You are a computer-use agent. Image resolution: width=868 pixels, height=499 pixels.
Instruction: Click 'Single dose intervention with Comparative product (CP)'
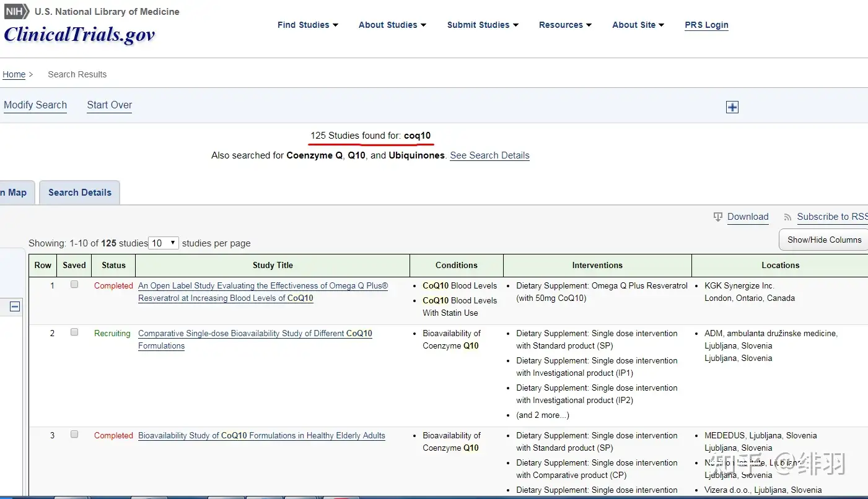pos(597,469)
